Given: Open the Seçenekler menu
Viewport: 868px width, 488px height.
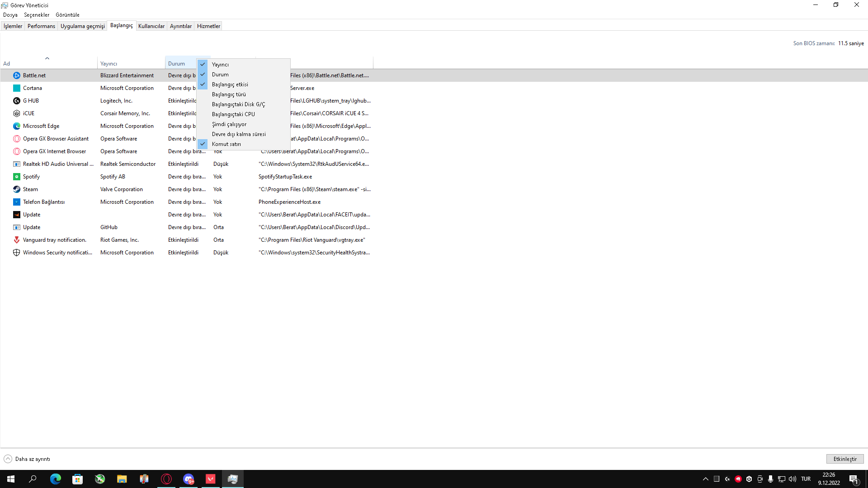Looking at the screenshot, I should (37, 15).
